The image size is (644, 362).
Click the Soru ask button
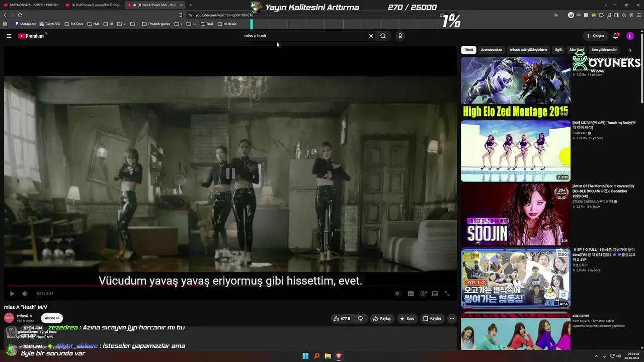(x=407, y=318)
